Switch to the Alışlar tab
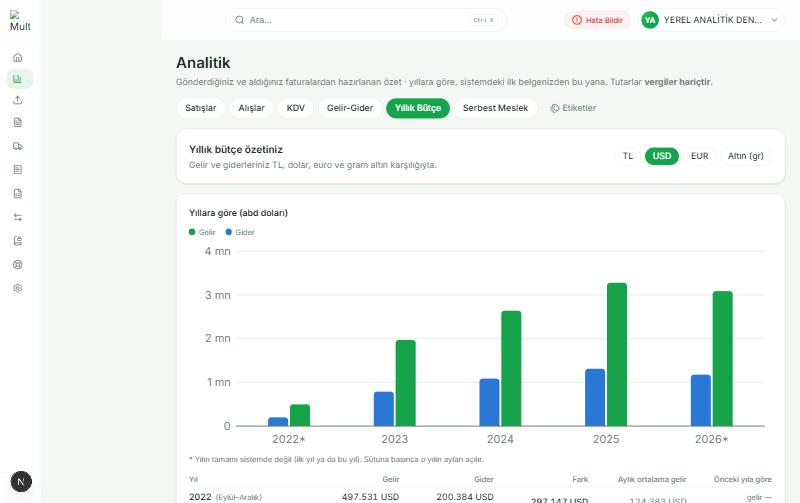The image size is (800, 503). (252, 108)
